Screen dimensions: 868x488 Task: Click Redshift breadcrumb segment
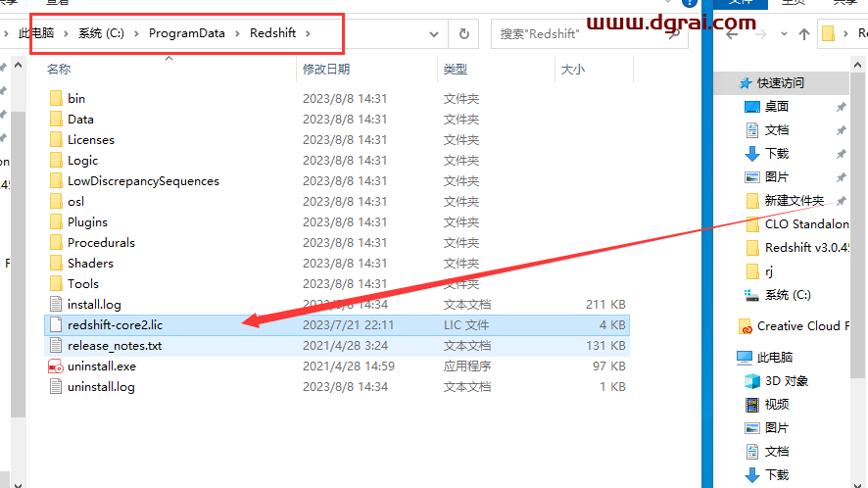click(273, 33)
